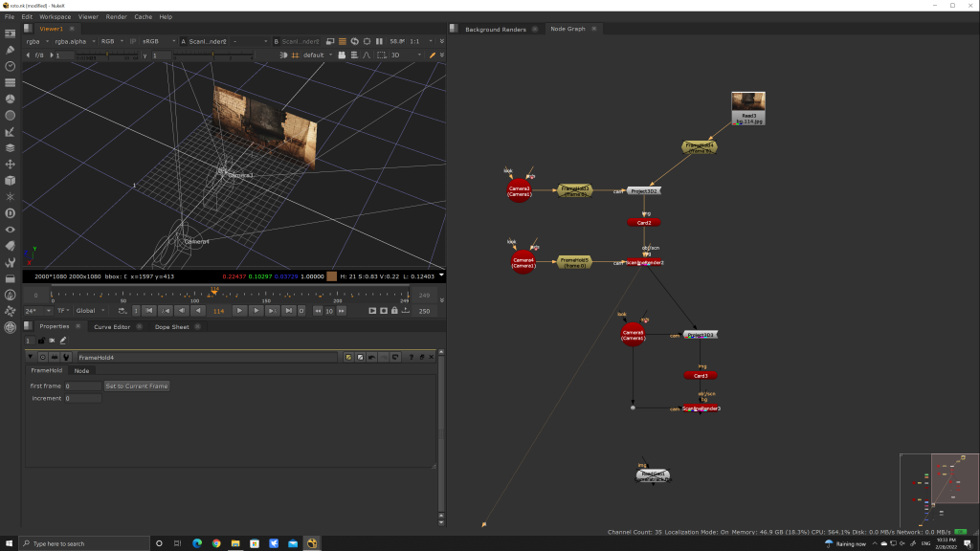Open the 3D nodes cube icon
980x551 pixels.
coord(10,180)
